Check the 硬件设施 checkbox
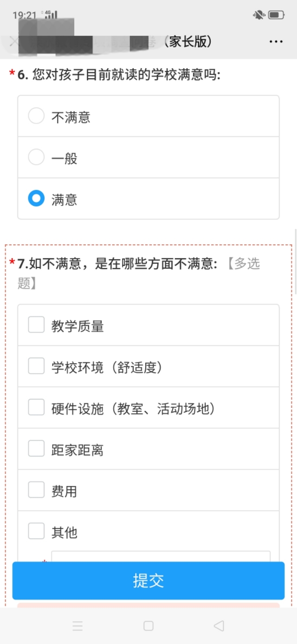This screenshot has width=297, height=644. 36,407
